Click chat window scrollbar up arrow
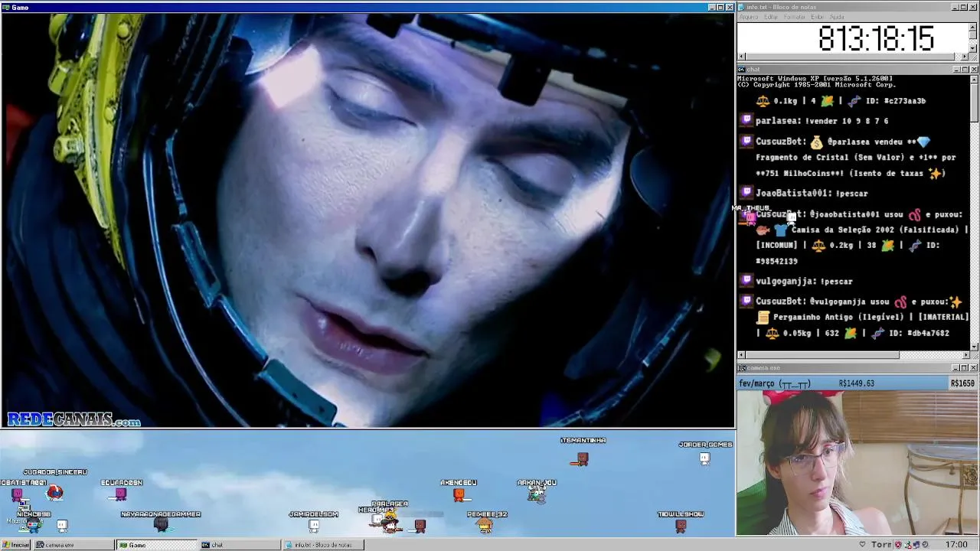980x551 pixels. coord(974,79)
